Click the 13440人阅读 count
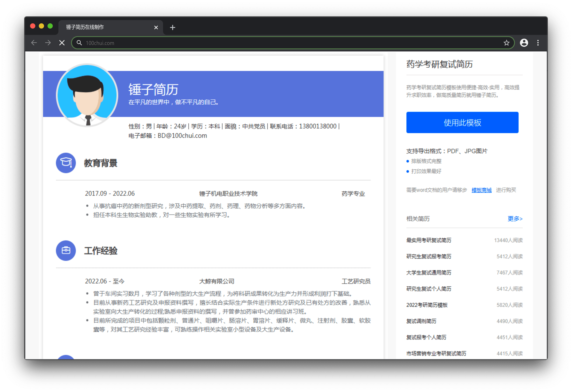The image size is (572, 392). pyautogui.click(x=508, y=240)
